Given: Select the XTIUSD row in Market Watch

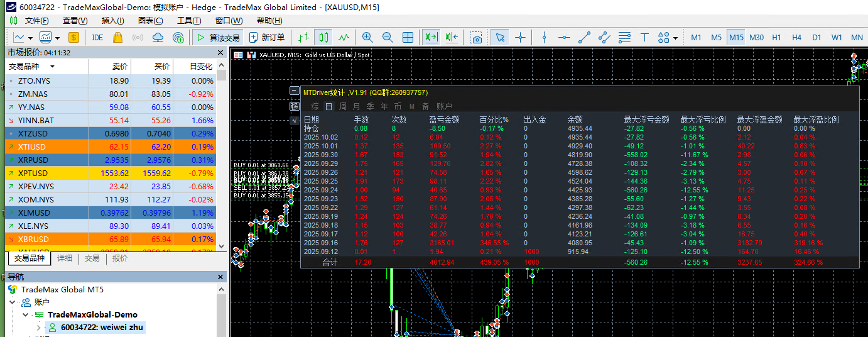Looking at the screenshot, I should (x=111, y=146).
